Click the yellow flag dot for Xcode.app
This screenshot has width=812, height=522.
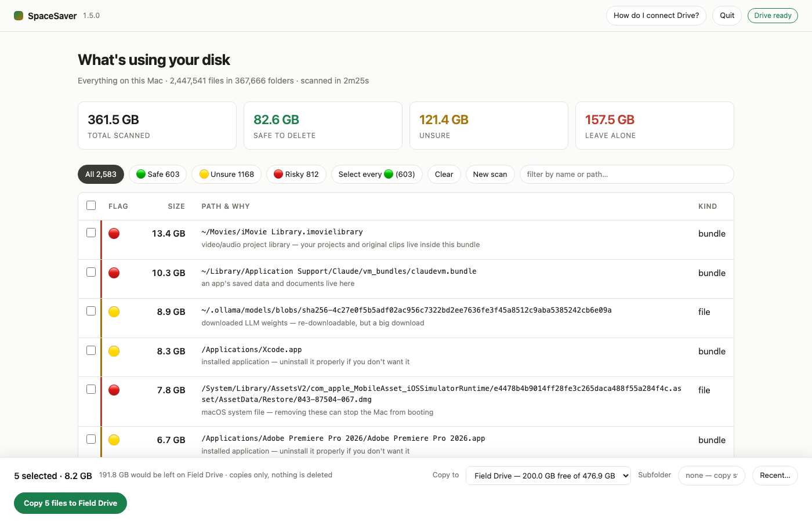pyautogui.click(x=114, y=351)
